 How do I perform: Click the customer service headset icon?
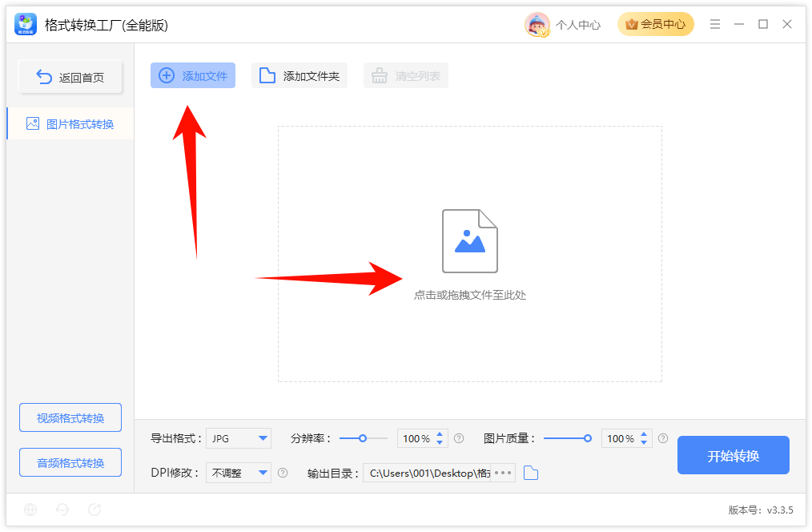coord(62,510)
